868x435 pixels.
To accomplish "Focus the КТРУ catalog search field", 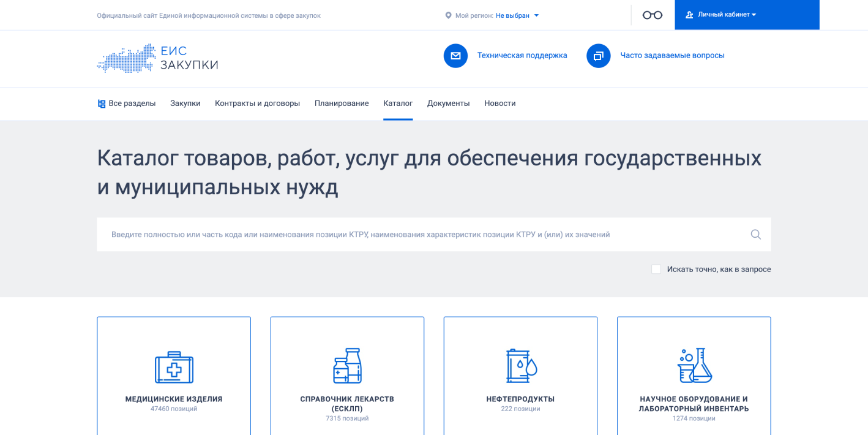I will (434, 235).
